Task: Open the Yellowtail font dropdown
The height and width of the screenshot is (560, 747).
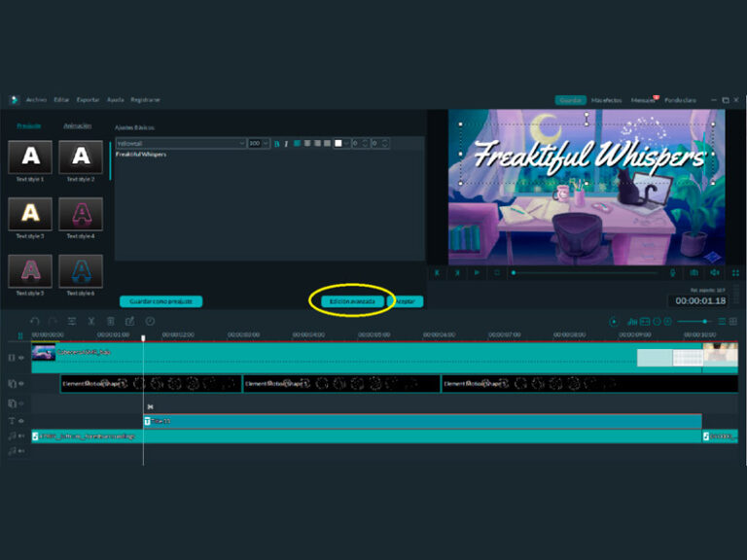Action: tap(181, 143)
